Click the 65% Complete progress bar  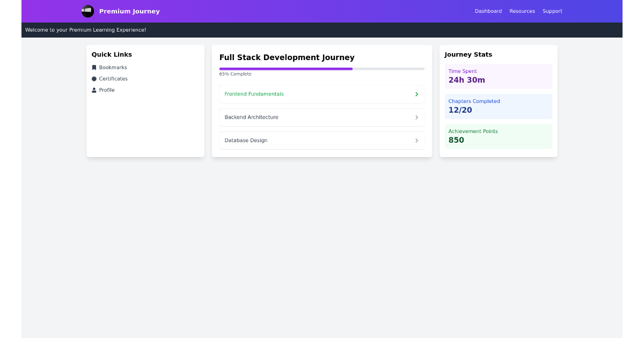click(x=321, y=69)
